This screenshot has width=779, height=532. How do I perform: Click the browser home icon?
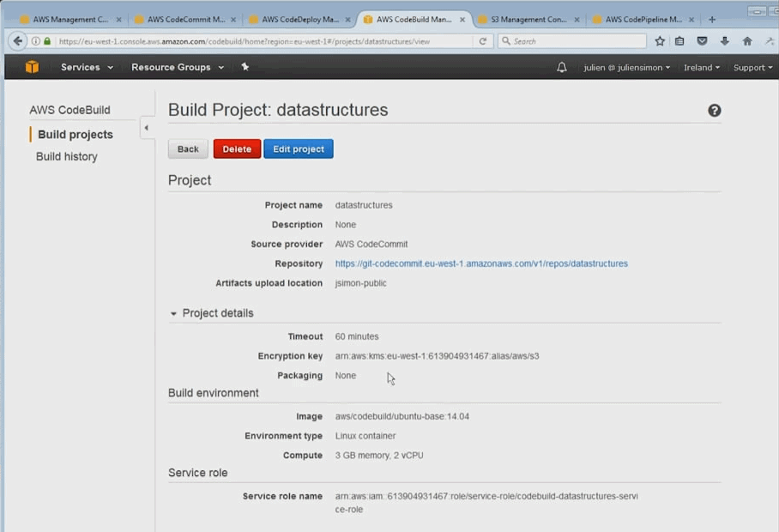[x=747, y=41]
